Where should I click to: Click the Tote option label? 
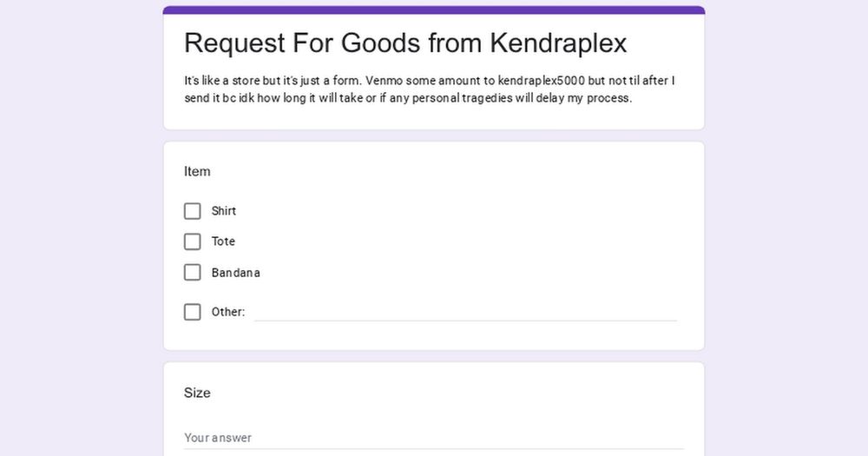point(223,241)
